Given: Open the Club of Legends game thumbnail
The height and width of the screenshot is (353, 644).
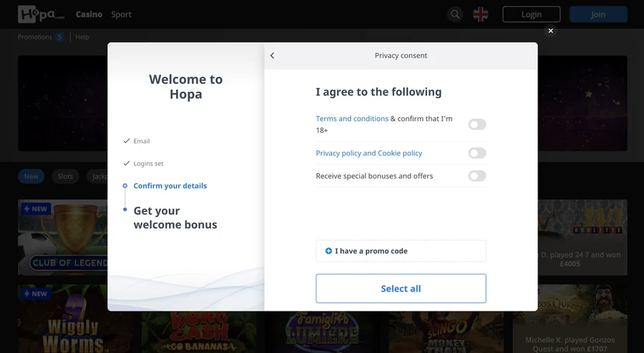Looking at the screenshot, I should click(62, 238).
